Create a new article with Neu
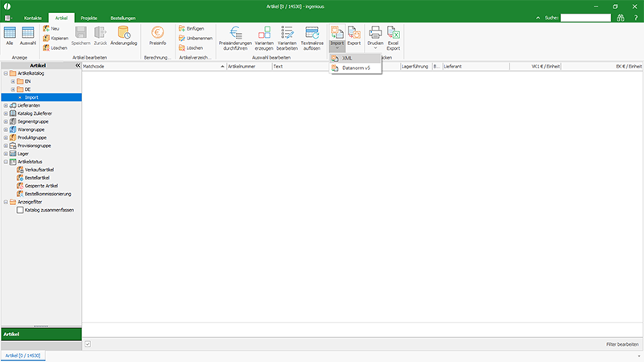 [52, 29]
